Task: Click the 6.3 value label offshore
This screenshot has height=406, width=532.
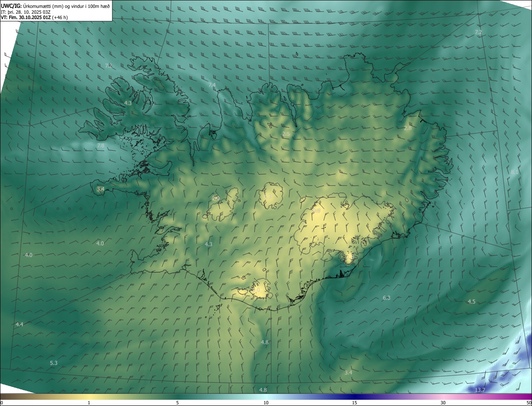Action: [387, 298]
